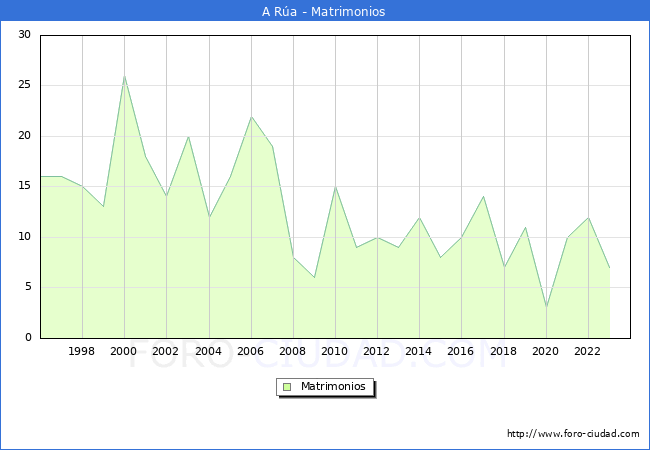Click the peak data point at year 2000
Image resolution: width=650 pixels, height=450 pixels.
(124, 75)
